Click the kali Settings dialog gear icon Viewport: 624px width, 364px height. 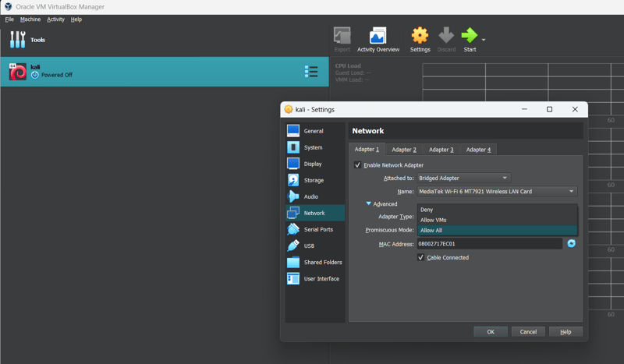tap(289, 109)
